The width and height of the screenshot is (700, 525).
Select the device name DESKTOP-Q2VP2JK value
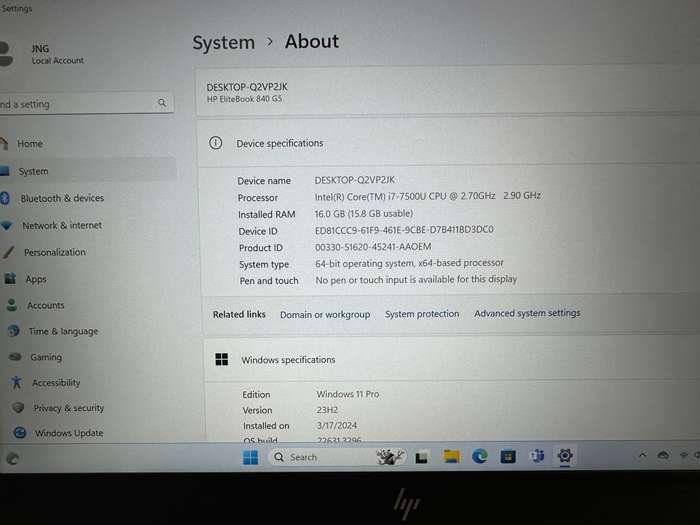354,180
